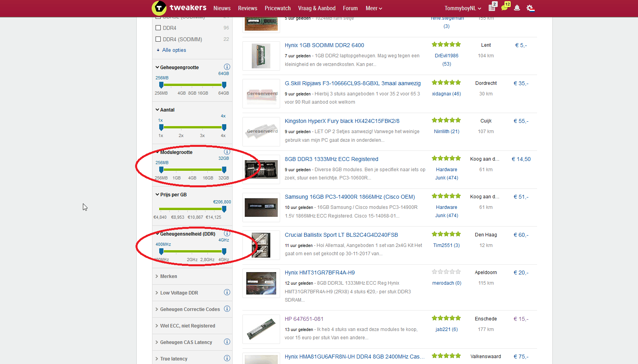This screenshot has height=364, width=638.
Task: Expand the Merken filter section
Action: coord(166,276)
